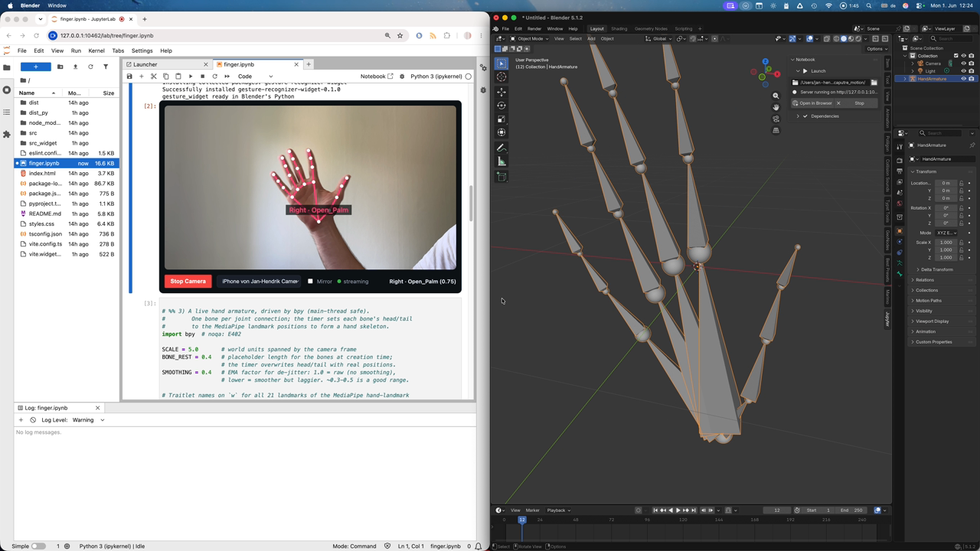Select the Cursor tool in Blender toolbar
The width and height of the screenshot is (980, 551).
point(501,77)
